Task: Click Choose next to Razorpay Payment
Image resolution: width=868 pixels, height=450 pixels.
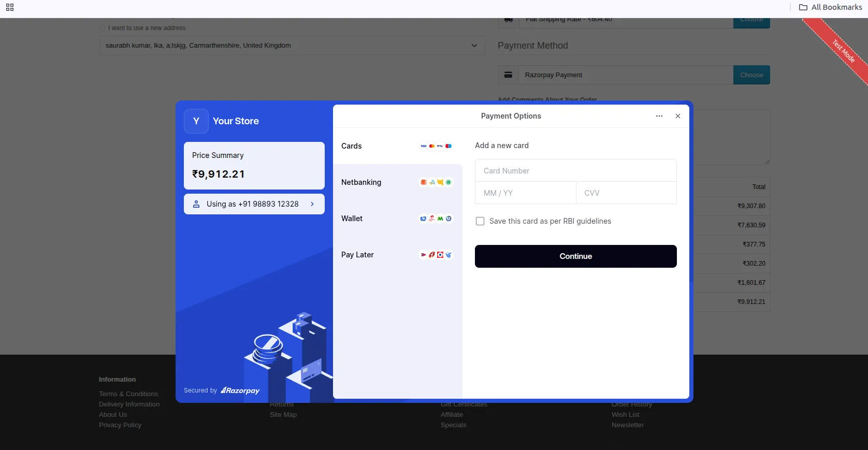Action: point(751,75)
